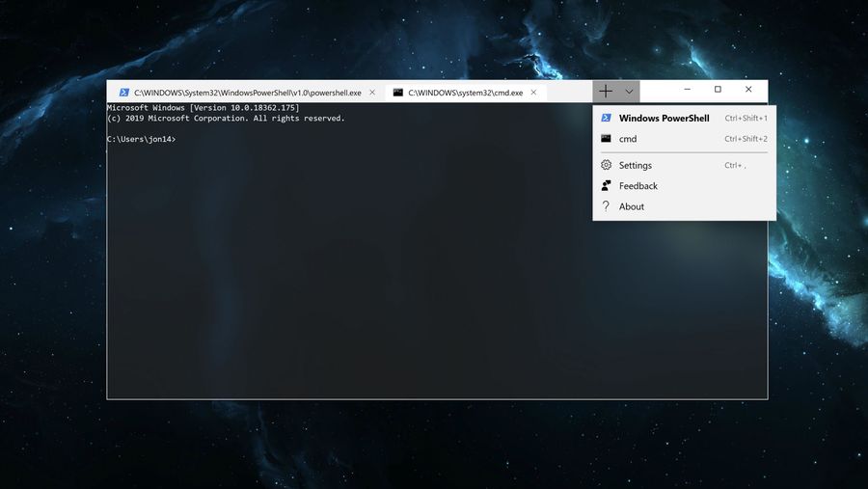
Task: Click the PowerShell icon in the menu
Action: pyautogui.click(x=607, y=118)
